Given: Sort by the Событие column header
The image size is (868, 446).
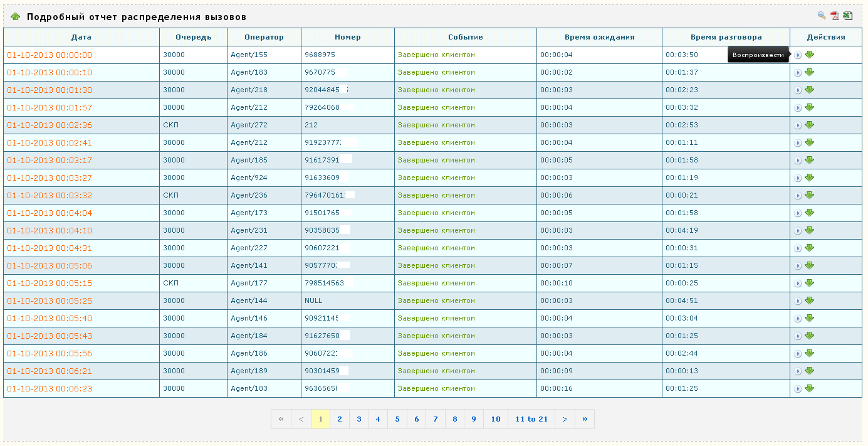Looking at the screenshot, I should tap(466, 37).
